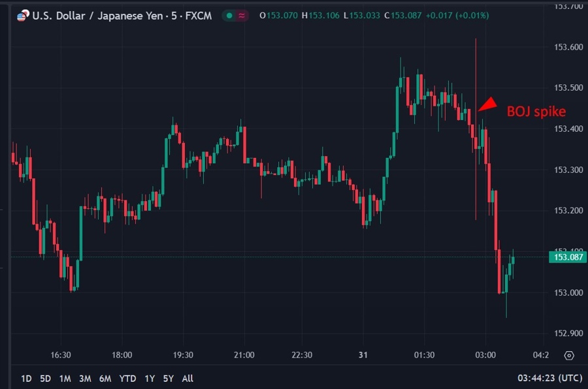Viewport: 588px width, 389px height.
Task: Click the 03:00 time axis label
Action: click(485, 355)
